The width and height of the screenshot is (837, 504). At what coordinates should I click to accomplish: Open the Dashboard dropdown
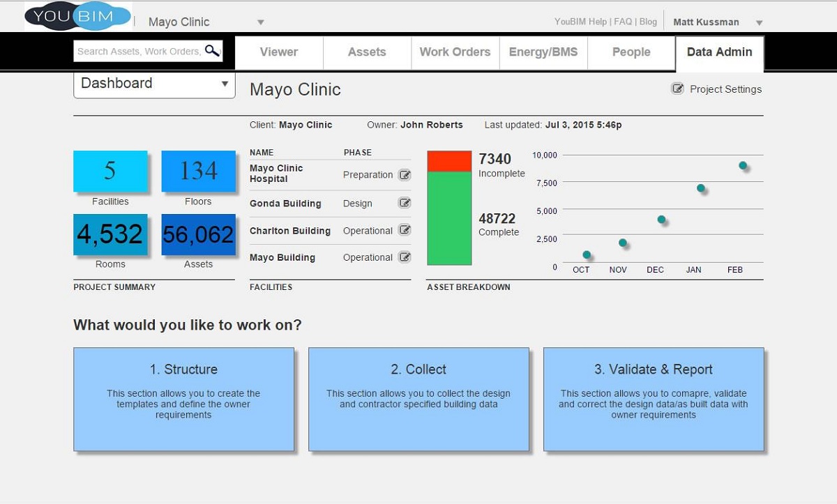pos(154,84)
